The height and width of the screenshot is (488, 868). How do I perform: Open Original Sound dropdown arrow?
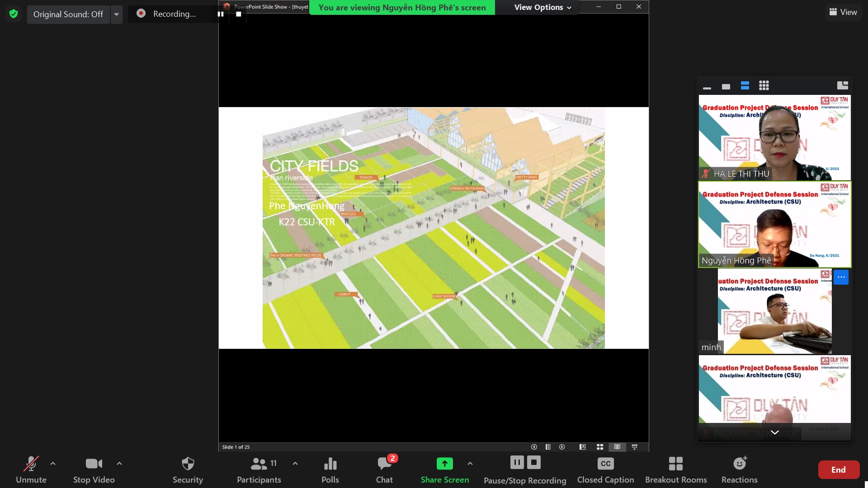pyautogui.click(x=117, y=14)
